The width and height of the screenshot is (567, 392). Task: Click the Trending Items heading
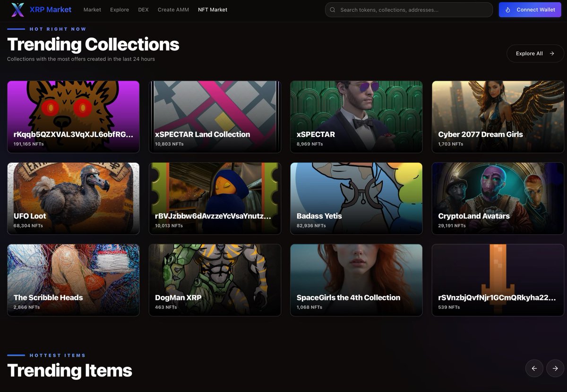[x=69, y=370]
